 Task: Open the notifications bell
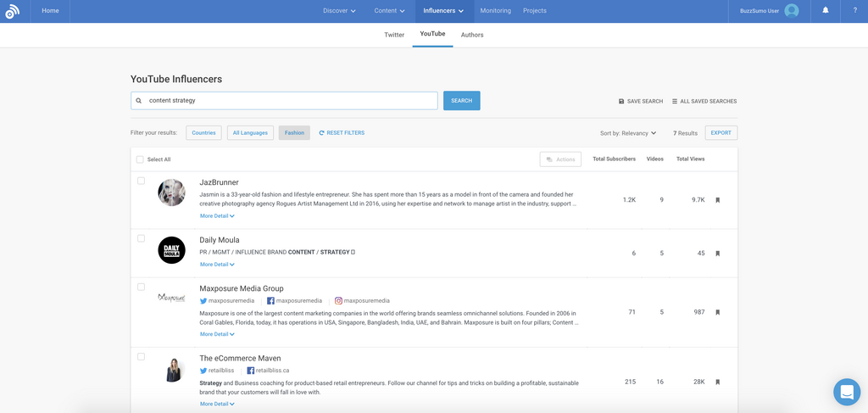coord(826,10)
